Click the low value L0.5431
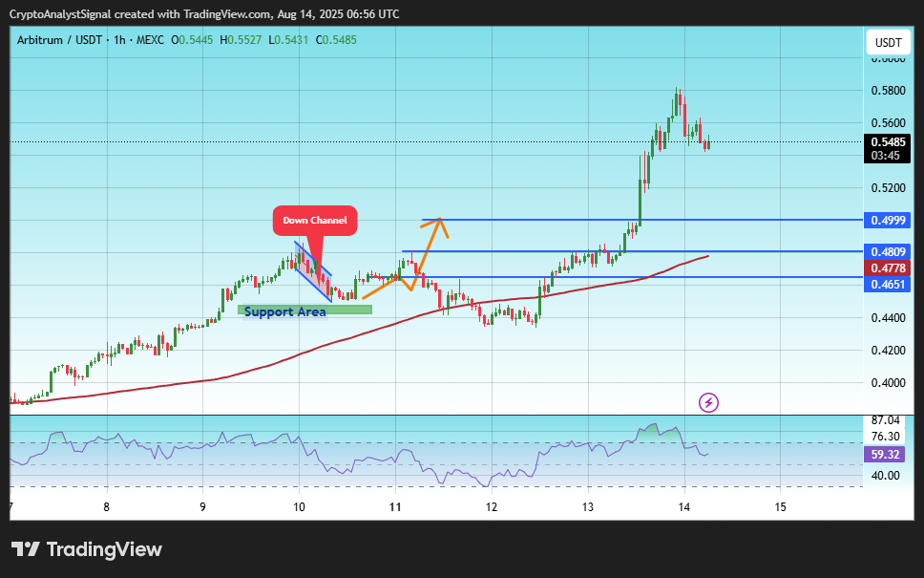The height and width of the screenshot is (578, 924). pyautogui.click(x=288, y=40)
